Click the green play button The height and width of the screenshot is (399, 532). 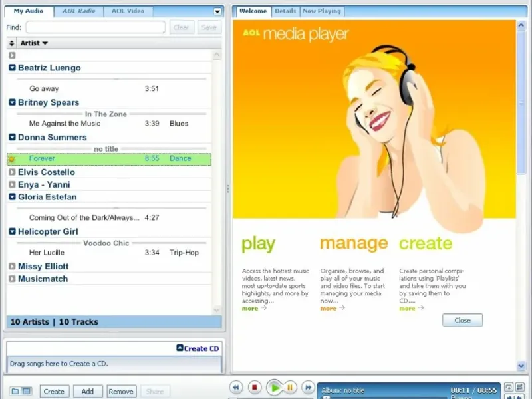coord(275,388)
